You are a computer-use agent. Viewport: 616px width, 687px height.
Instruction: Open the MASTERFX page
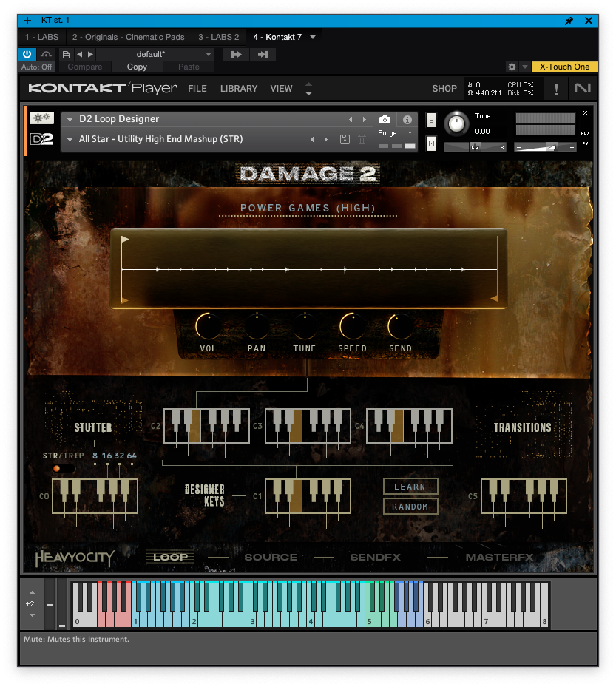[499, 558]
